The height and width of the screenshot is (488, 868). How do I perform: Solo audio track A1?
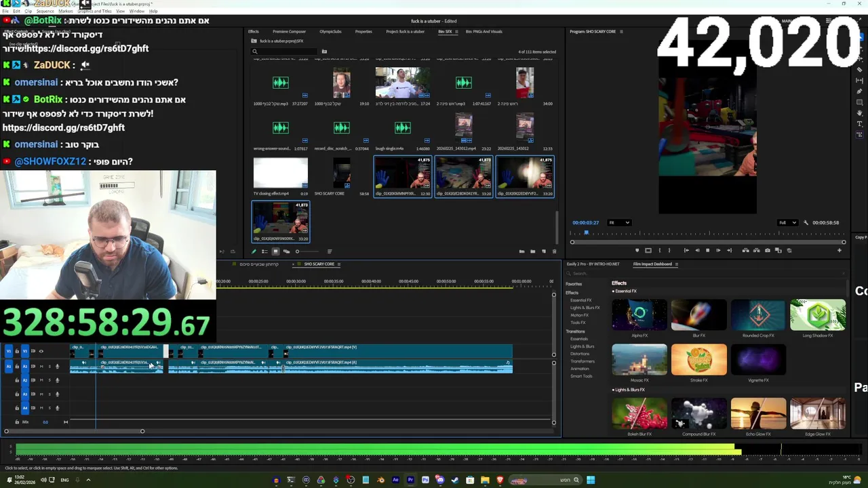(x=50, y=367)
